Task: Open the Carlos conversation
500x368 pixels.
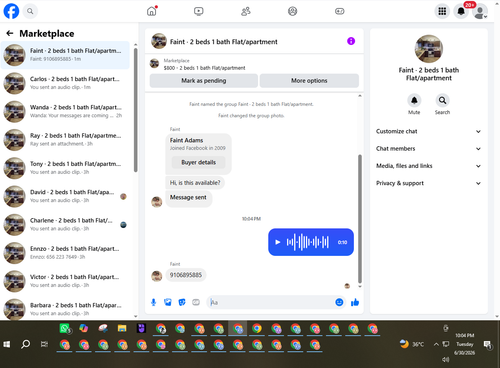Action: [x=65, y=83]
